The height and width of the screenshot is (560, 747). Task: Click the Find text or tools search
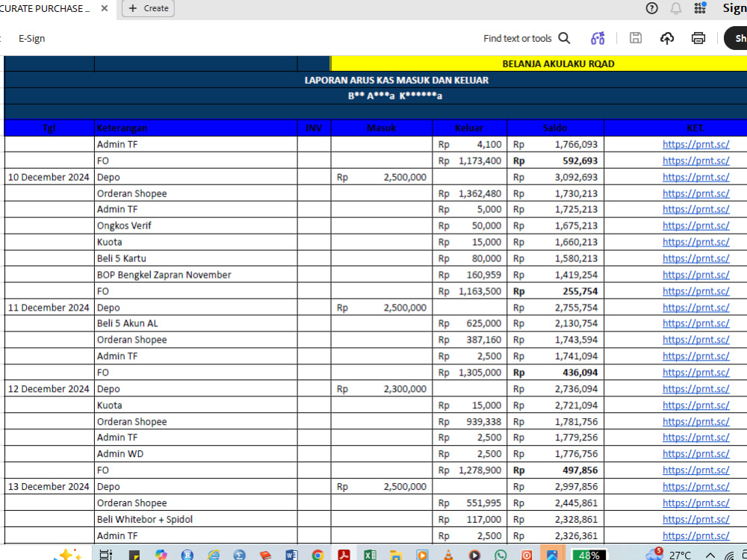pos(527,38)
